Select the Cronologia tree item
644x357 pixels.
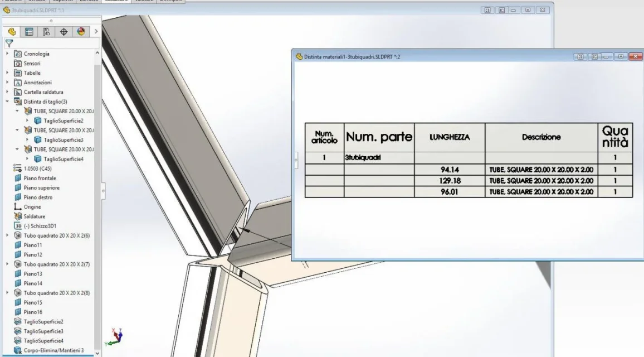[36, 54]
